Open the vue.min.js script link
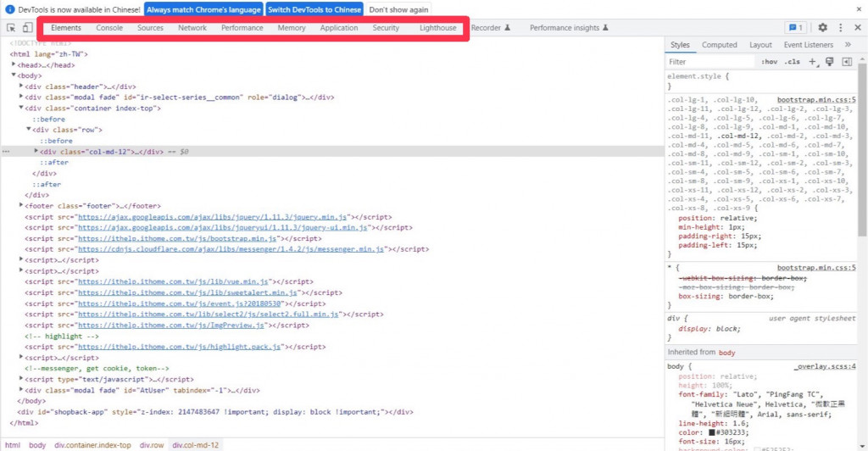 [x=173, y=281]
